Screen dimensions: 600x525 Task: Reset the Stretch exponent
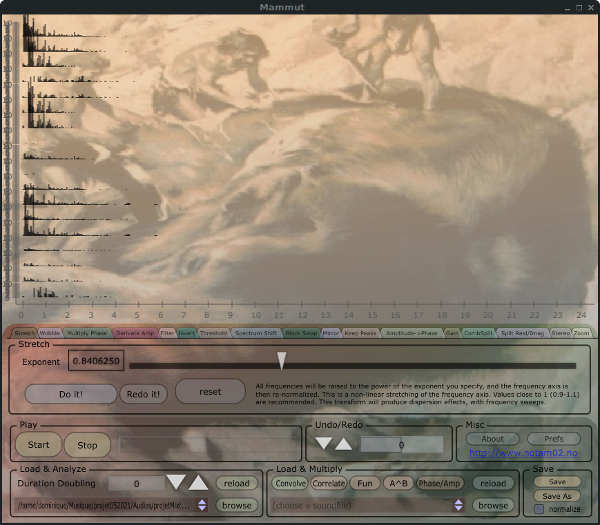210,391
